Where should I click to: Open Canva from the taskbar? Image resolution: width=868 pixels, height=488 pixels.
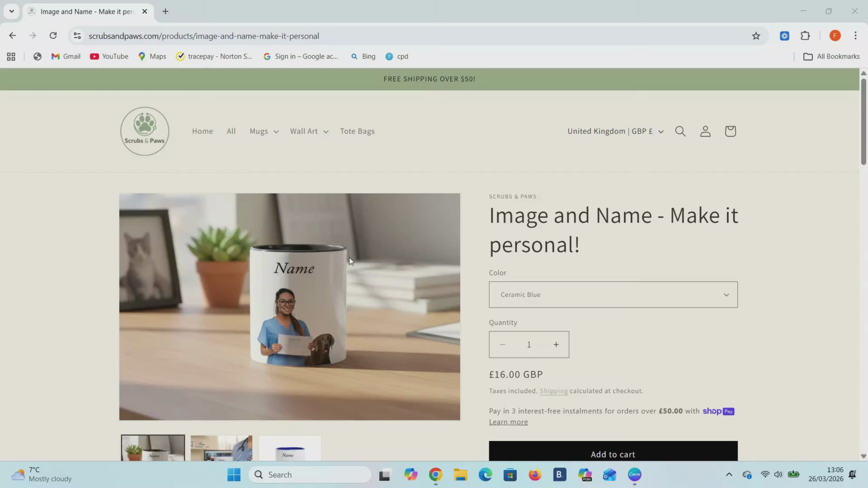point(634,475)
